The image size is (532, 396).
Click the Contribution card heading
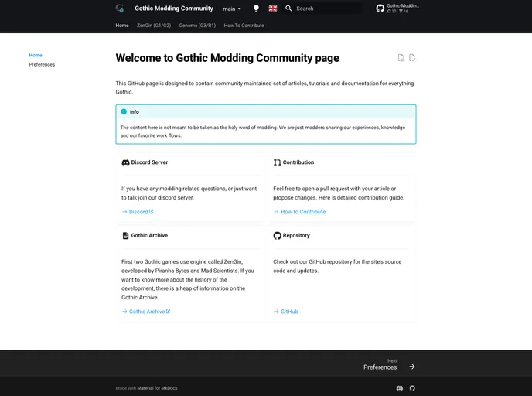298,162
